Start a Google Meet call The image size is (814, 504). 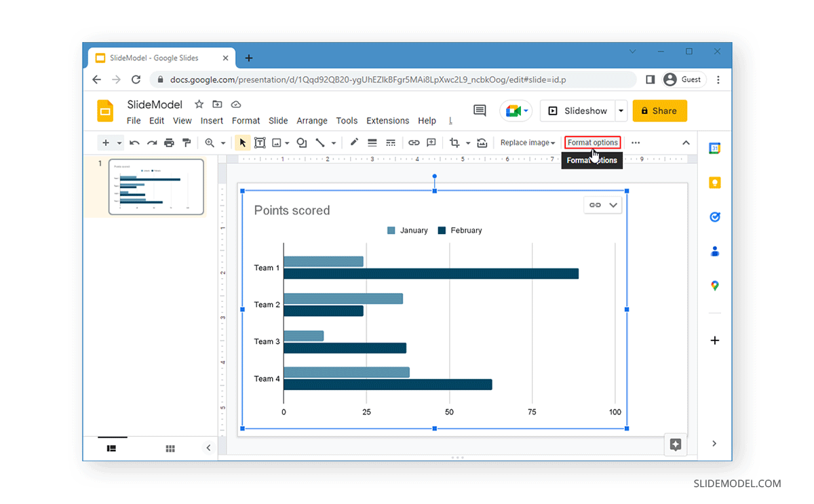(x=516, y=111)
